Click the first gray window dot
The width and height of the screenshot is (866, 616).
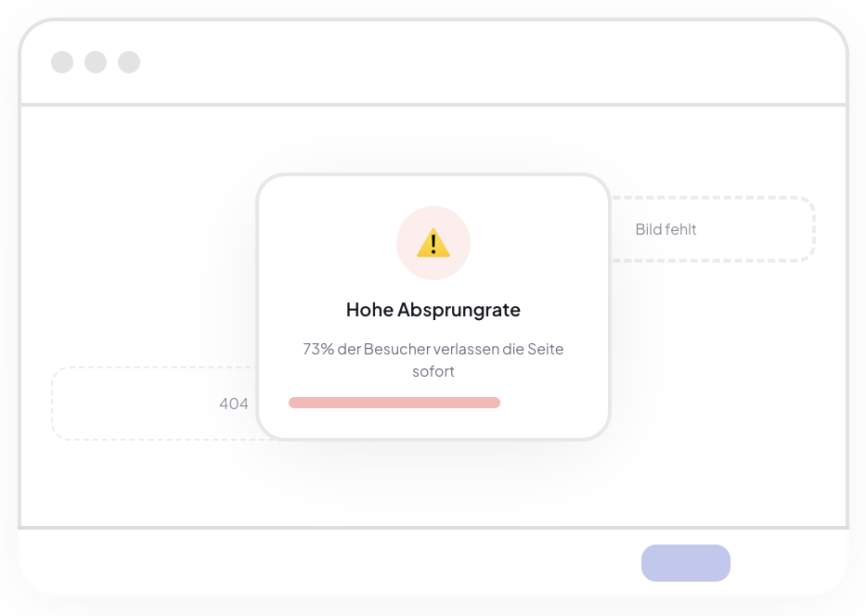click(x=62, y=62)
